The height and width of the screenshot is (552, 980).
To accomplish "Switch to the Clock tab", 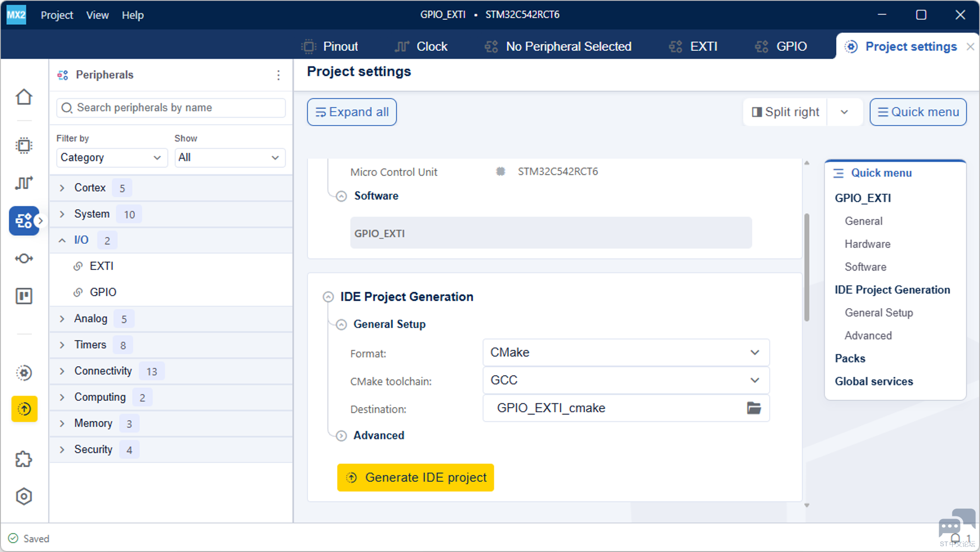I will 421,47.
